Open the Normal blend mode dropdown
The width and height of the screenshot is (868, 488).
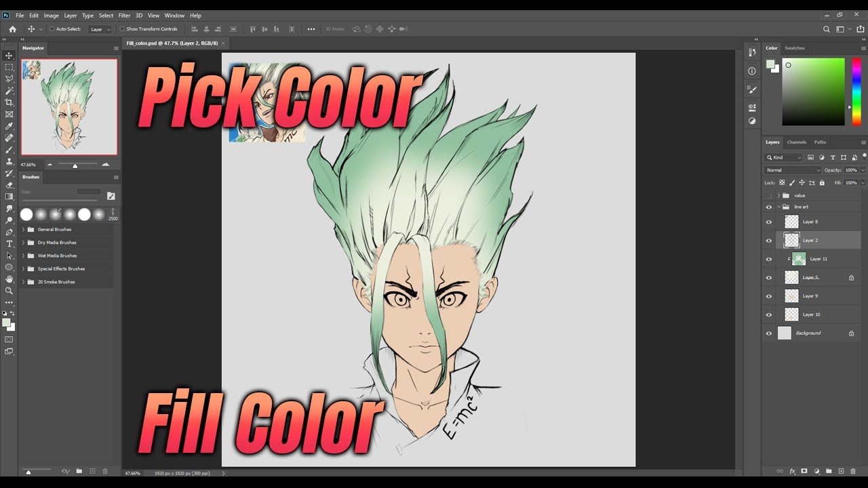793,170
